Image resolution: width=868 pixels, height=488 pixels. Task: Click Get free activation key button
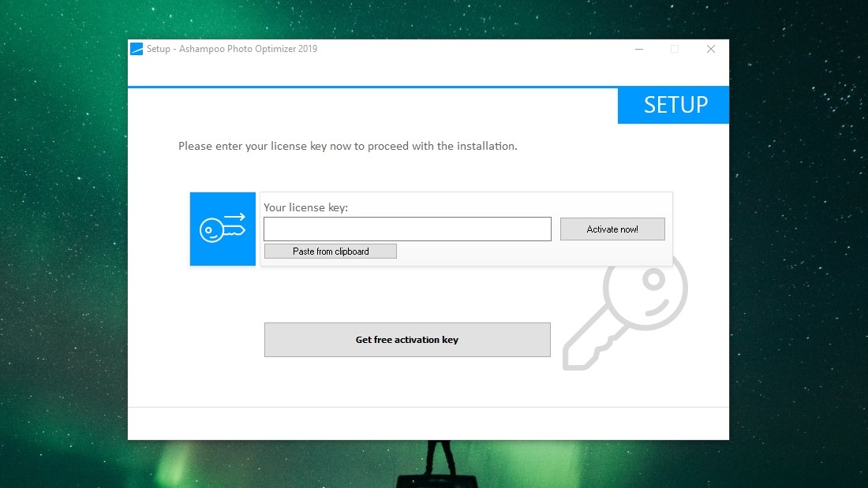coord(407,340)
